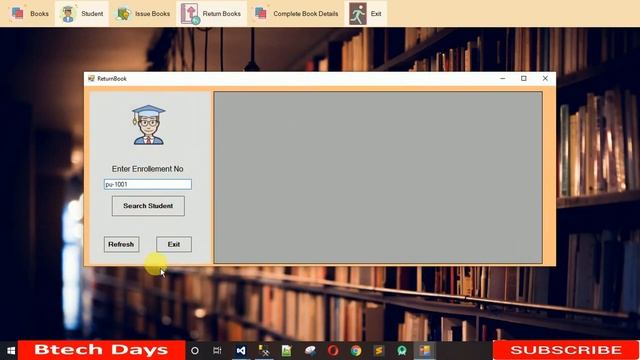Open Windows Start menu

11,351
